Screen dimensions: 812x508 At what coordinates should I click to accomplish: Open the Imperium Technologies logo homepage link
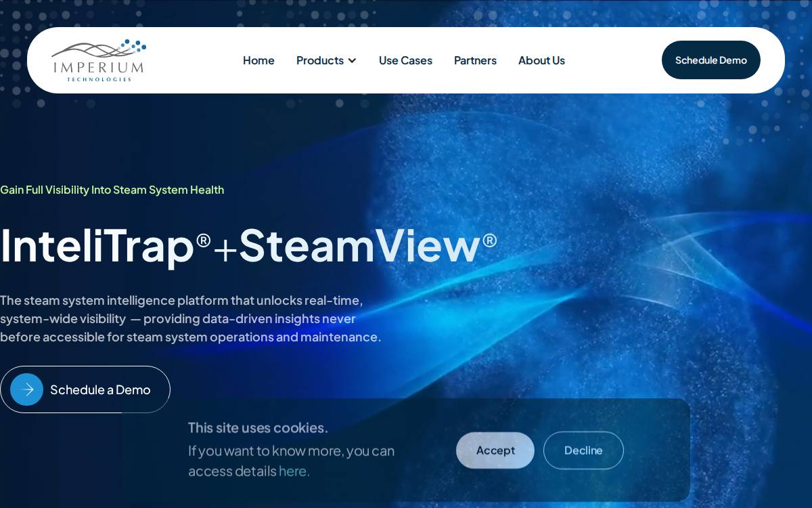pos(99,60)
